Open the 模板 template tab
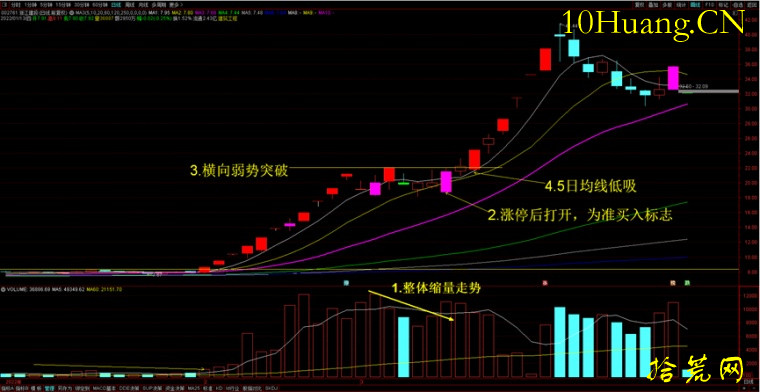Viewport: 760px width, 392px height. tap(36, 388)
